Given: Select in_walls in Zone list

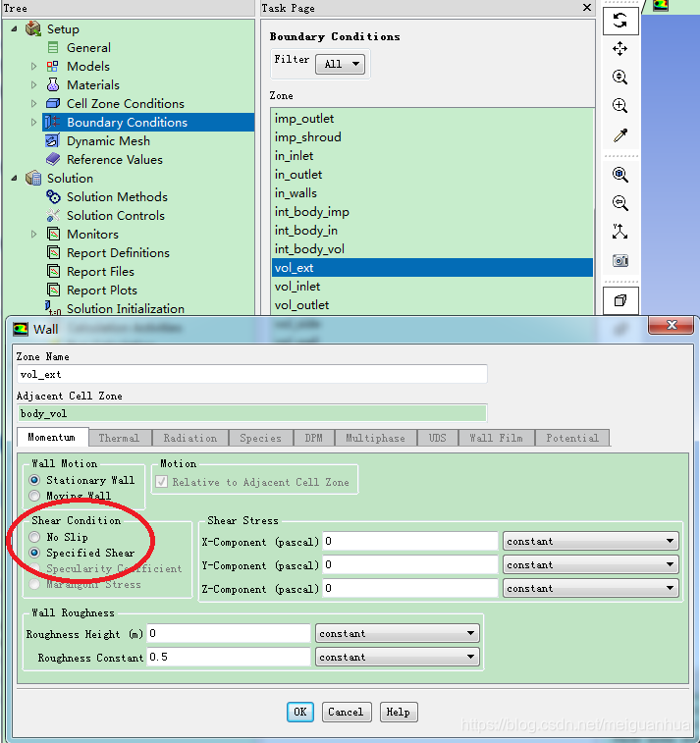Looking at the screenshot, I should pyautogui.click(x=432, y=193).
